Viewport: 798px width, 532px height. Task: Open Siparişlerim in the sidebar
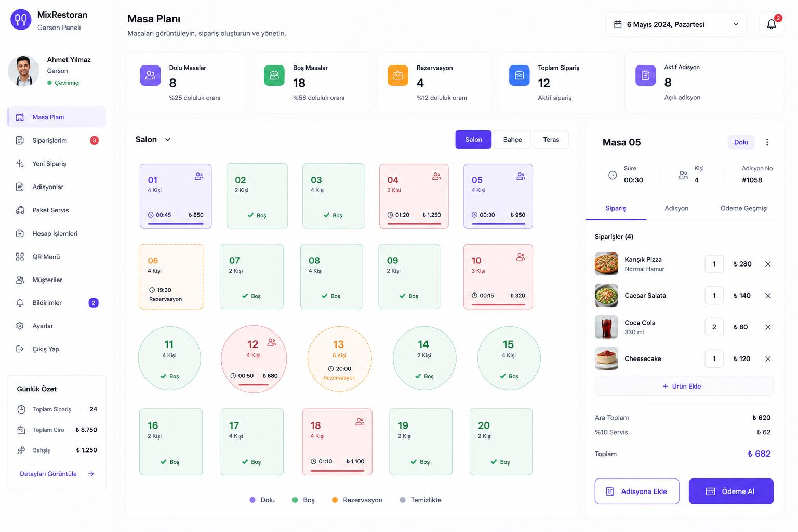click(x=57, y=140)
